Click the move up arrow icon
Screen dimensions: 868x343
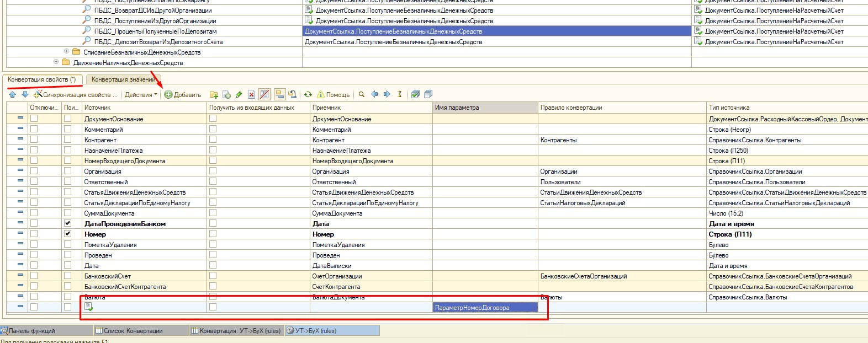[x=12, y=94]
